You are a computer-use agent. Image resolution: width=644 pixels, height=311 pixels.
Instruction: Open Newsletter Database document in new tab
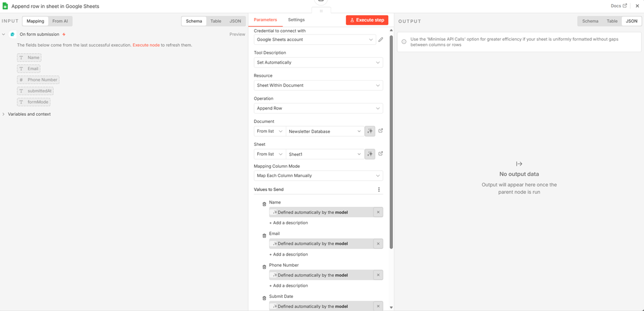(x=381, y=131)
